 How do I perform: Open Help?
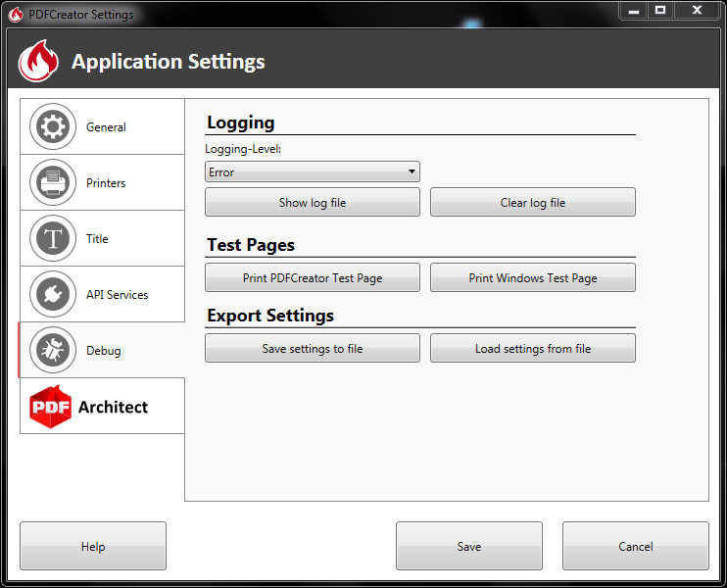pyautogui.click(x=93, y=546)
